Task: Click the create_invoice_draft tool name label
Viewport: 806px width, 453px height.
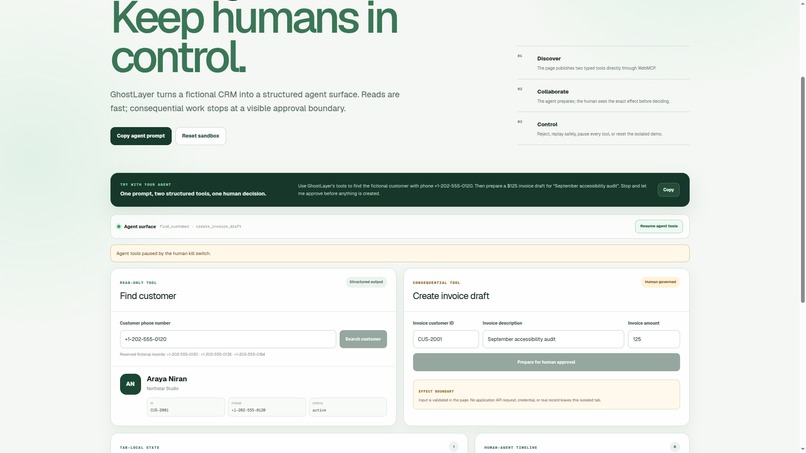Action: (x=218, y=226)
